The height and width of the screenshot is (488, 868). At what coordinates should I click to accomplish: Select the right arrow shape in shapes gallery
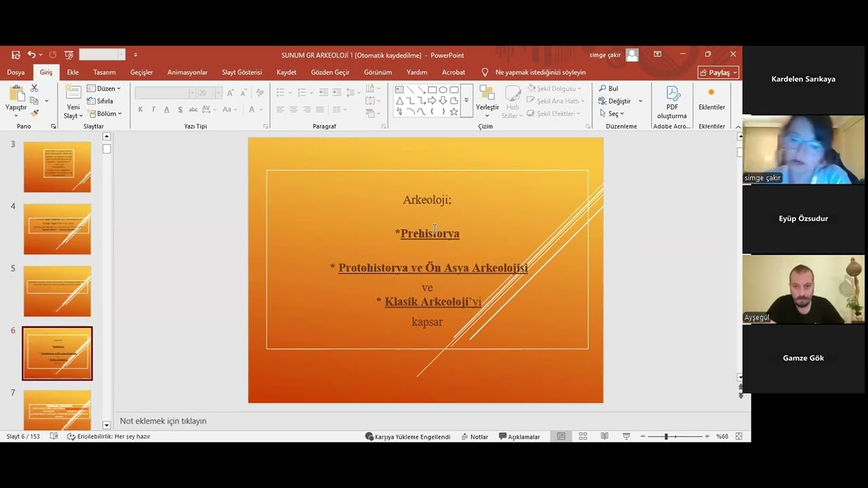[x=432, y=101]
